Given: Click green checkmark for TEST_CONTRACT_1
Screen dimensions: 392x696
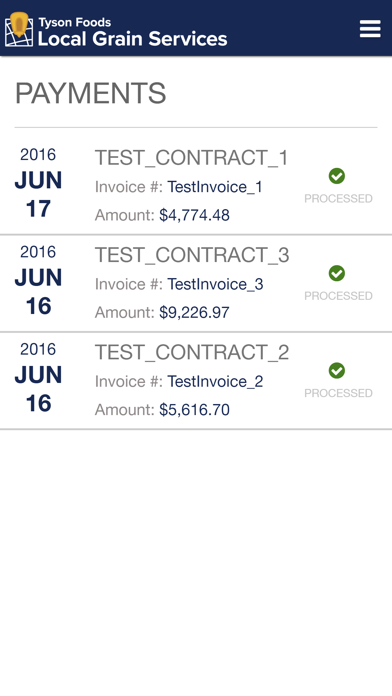Looking at the screenshot, I should 337,176.
